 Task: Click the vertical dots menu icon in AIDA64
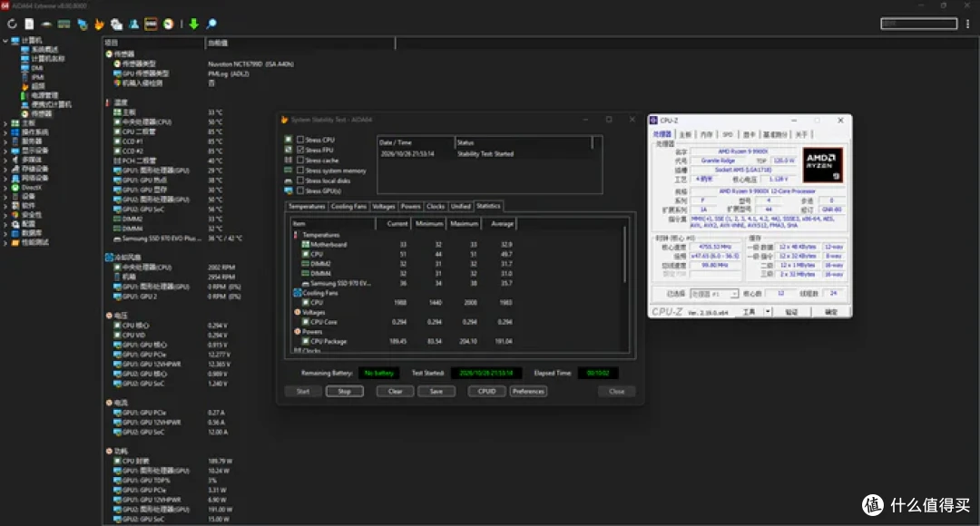pos(967,24)
